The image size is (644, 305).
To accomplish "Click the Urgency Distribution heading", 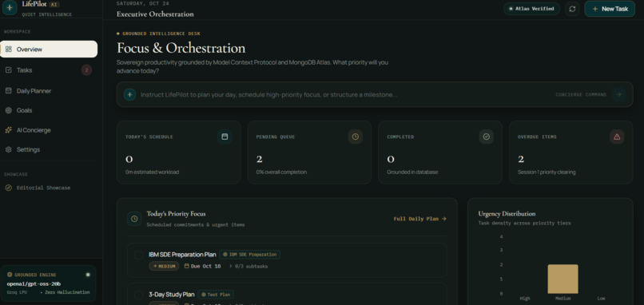I will (x=507, y=214).
